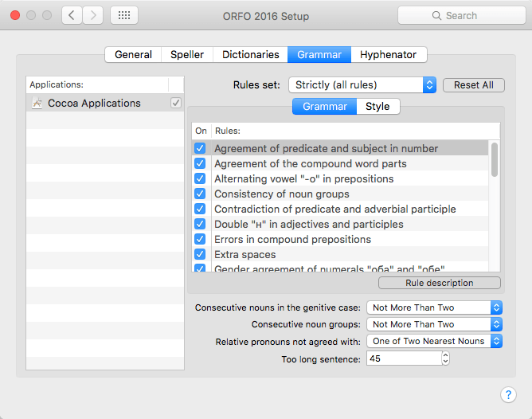This screenshot has width=532, height=419.
Task: Toggle Double "н" in adjectives checkbox
Action: (200, 224)
